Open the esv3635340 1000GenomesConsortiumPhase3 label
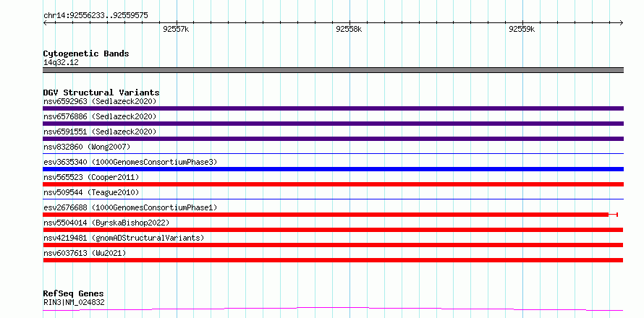The image size is (644, 318). click(130, 162)
